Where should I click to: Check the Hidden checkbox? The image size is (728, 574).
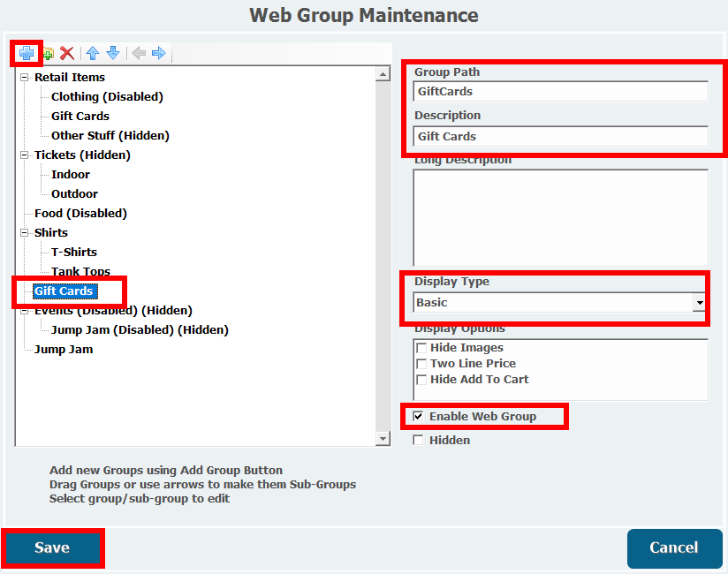419,440
